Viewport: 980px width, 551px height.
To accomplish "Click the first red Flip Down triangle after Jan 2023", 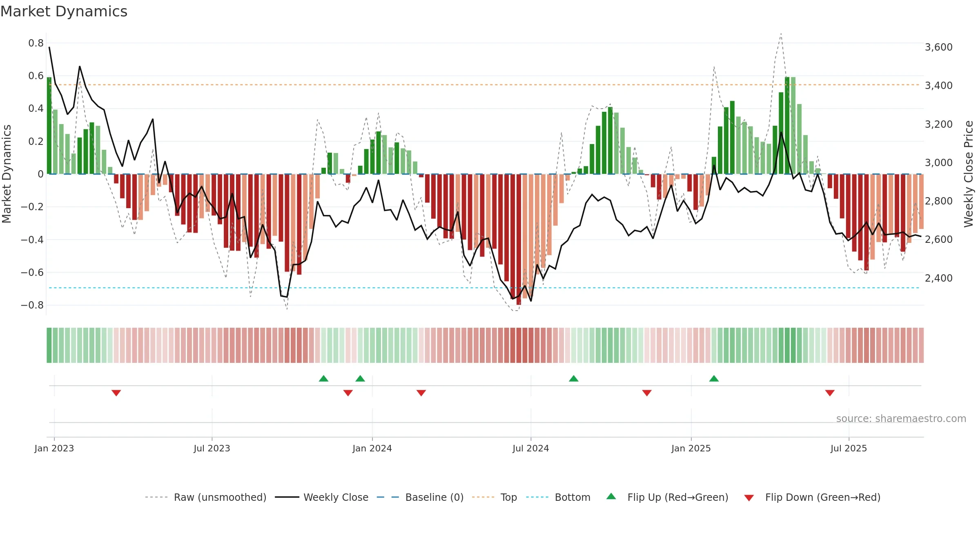I will [116, 393].
